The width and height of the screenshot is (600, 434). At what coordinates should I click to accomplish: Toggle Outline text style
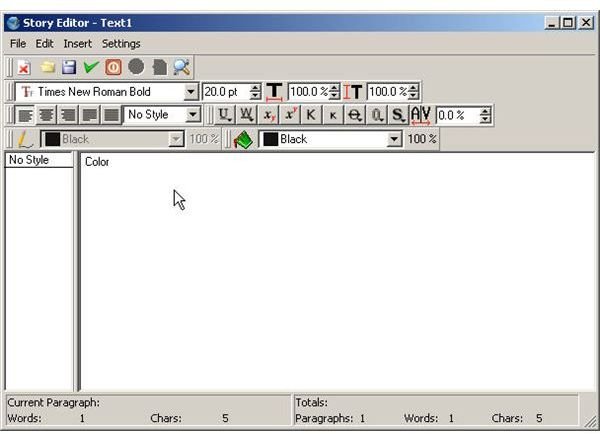377,115
